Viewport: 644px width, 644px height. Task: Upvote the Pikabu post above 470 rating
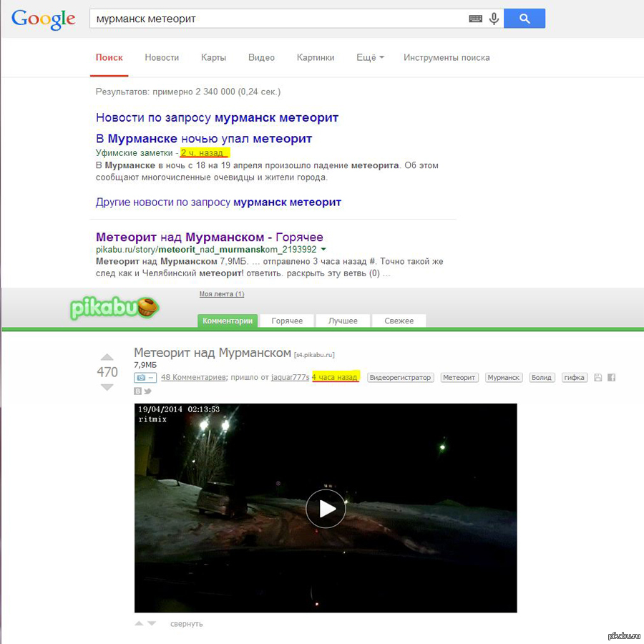coord(107,357)
